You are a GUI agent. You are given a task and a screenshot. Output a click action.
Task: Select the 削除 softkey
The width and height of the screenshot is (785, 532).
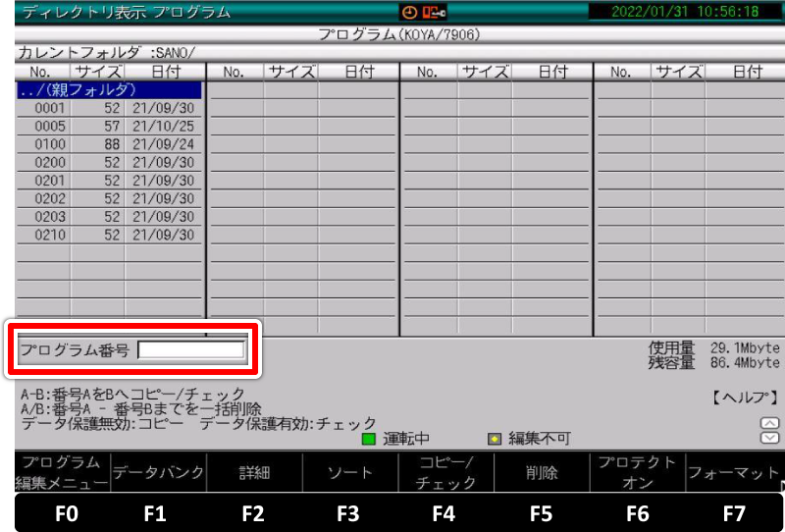point(542,472)
